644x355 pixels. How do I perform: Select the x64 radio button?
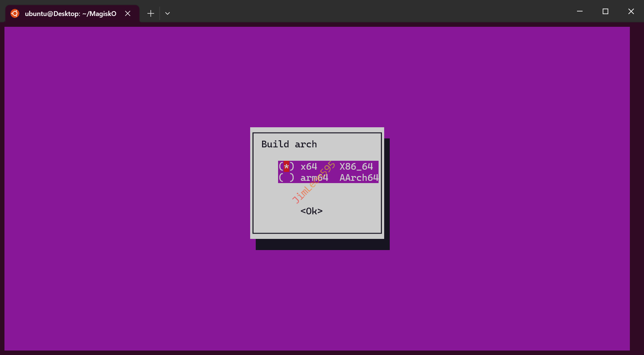286,166
